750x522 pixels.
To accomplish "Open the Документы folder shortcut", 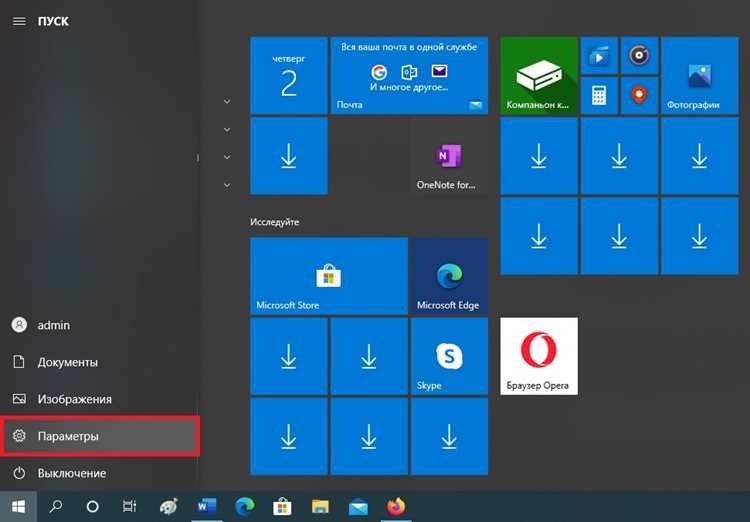I will coord(99,362).
